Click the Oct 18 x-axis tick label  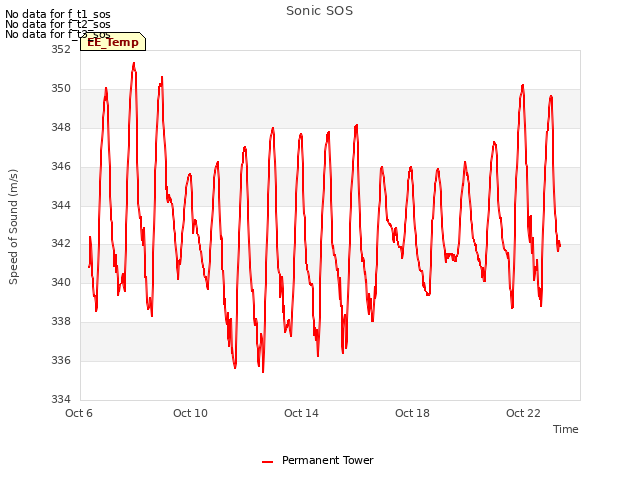point(412,413)
